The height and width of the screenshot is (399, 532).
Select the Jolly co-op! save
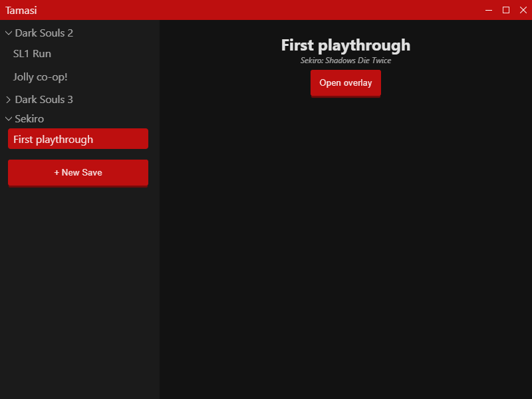(x=78, y=77)
